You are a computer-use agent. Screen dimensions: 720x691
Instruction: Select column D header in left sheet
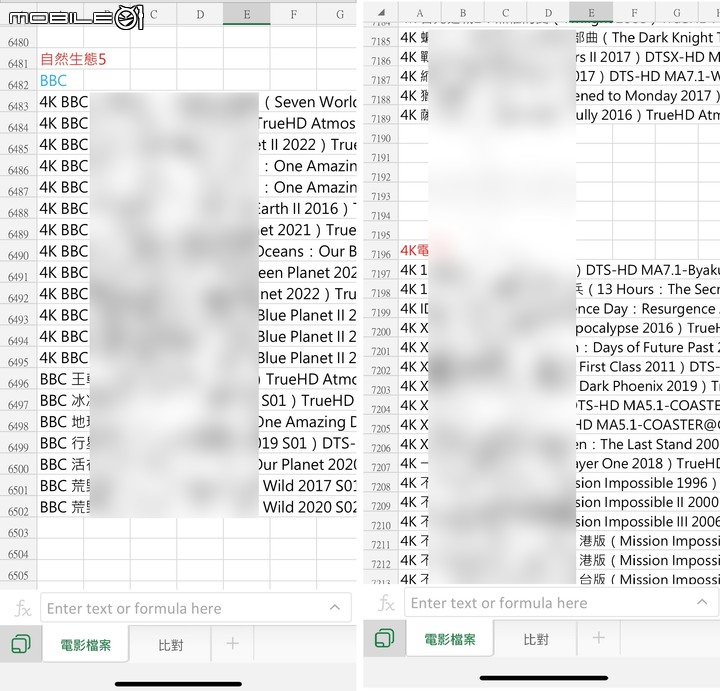[200, 14]
